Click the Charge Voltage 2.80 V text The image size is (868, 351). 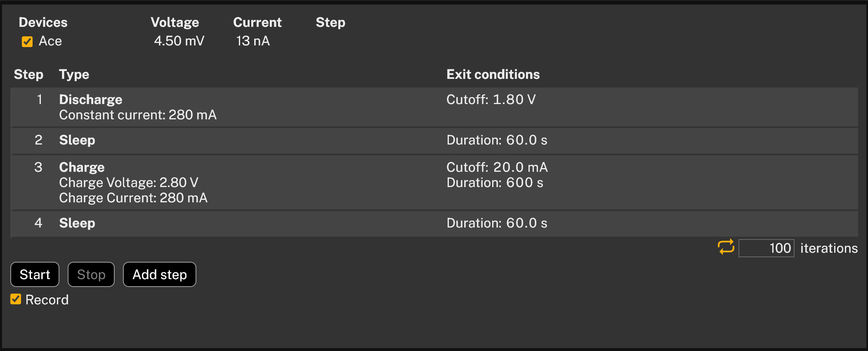129,182
